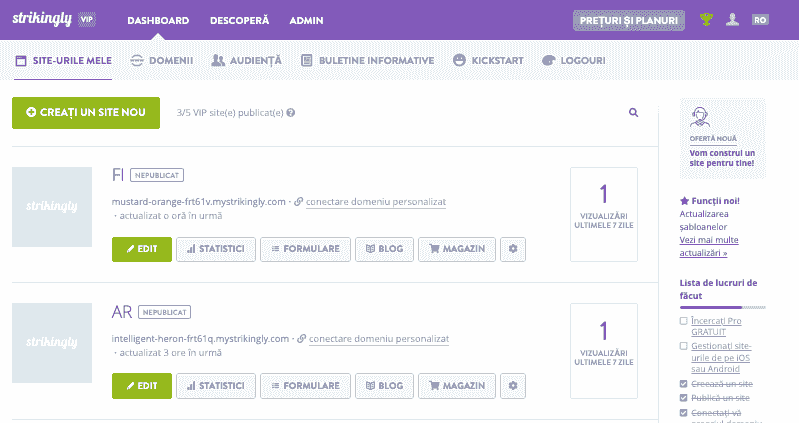Switch to Audiență tab
799x423 pixels.
coord(246,61)
